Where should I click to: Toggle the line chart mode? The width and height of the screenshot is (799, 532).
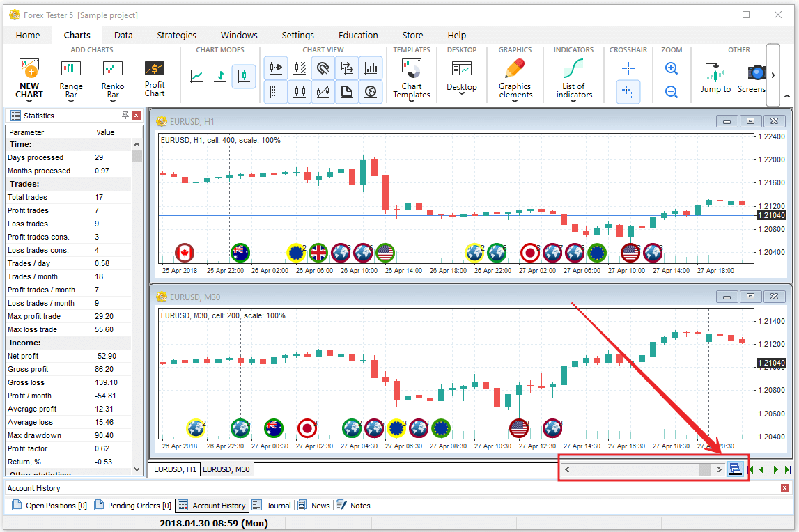pyautogui.click(x=197, y=76)
